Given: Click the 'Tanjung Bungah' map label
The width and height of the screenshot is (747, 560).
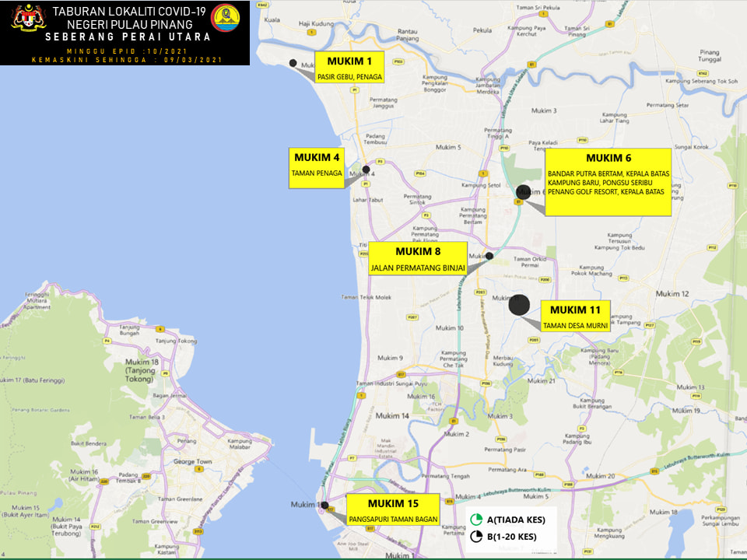Looking at the screenshot, I should 129,330.
